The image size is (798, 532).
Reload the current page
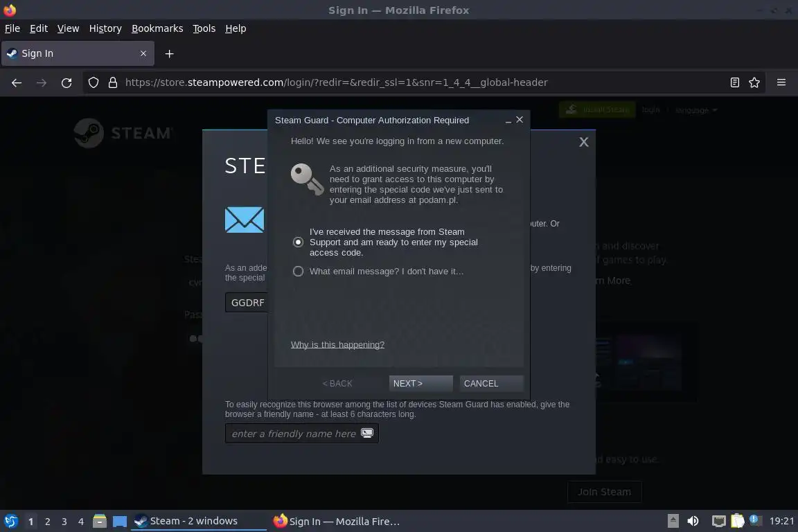(x=66, y=82)
